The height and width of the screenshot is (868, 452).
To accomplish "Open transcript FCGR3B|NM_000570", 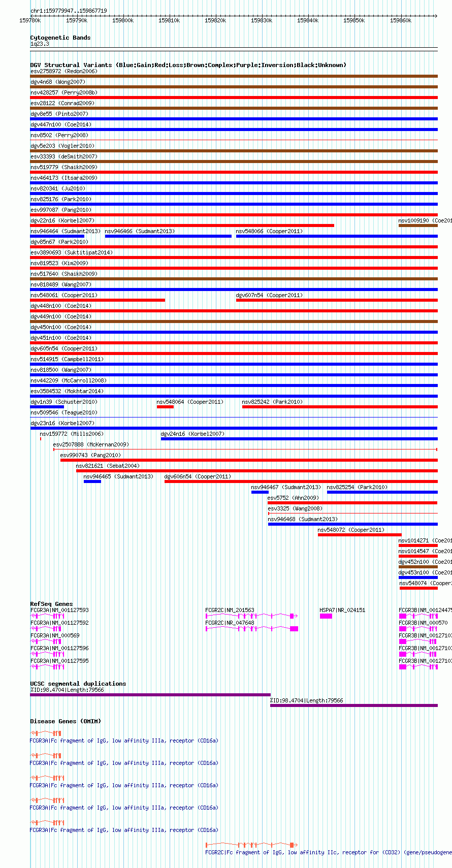I will [x=423, y=623].
